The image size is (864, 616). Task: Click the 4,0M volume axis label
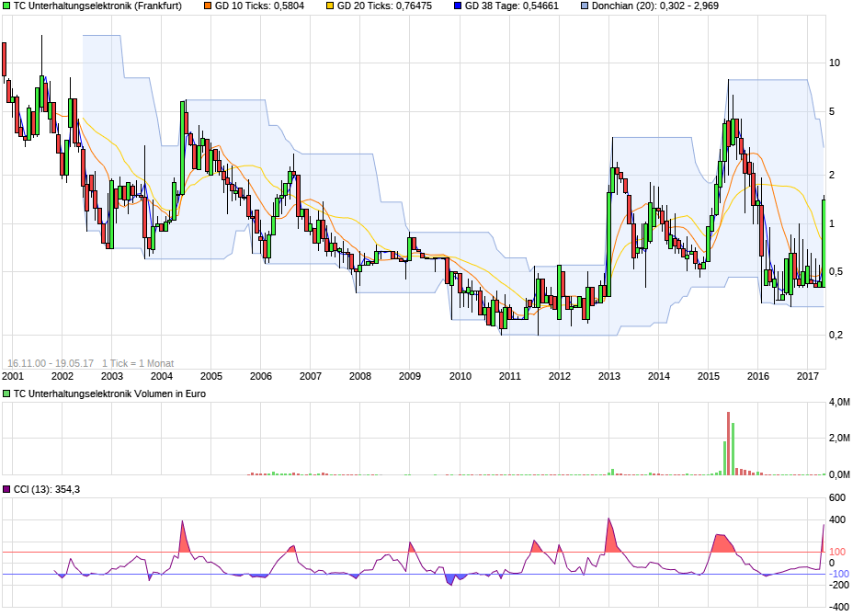tap(838, 403)
